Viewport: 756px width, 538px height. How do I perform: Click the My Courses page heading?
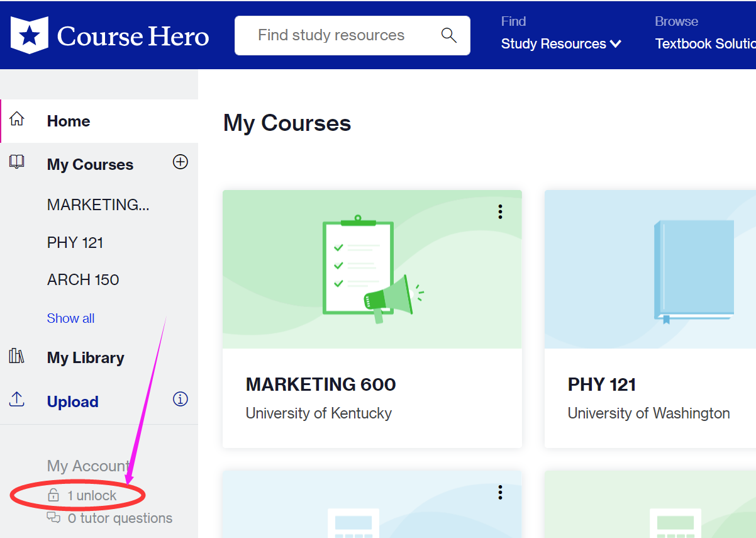pyautogui.click(x=287, y=123)
